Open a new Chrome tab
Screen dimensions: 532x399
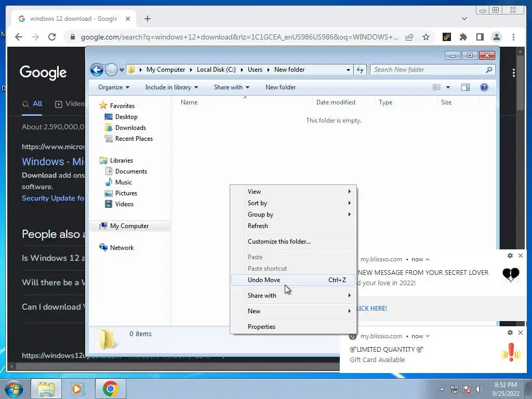[147, 19]
